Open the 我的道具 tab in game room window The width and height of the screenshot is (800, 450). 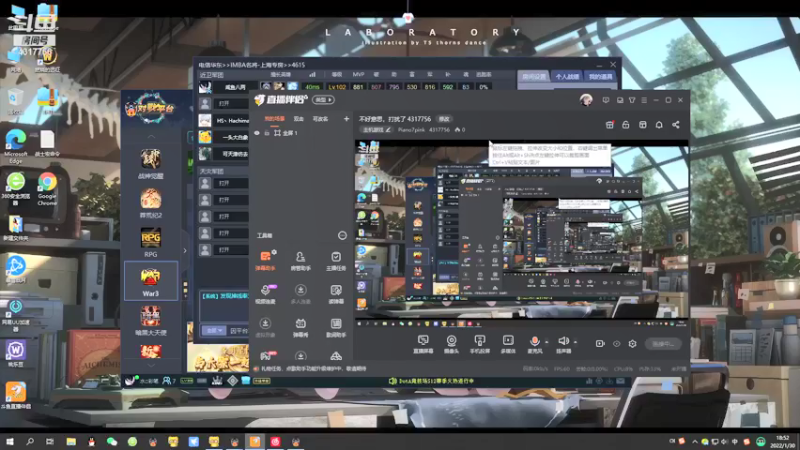(x=600, y=77)
